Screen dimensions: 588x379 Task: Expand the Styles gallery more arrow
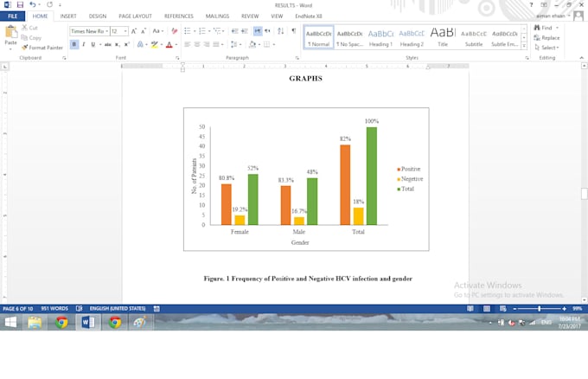[524, 45]
